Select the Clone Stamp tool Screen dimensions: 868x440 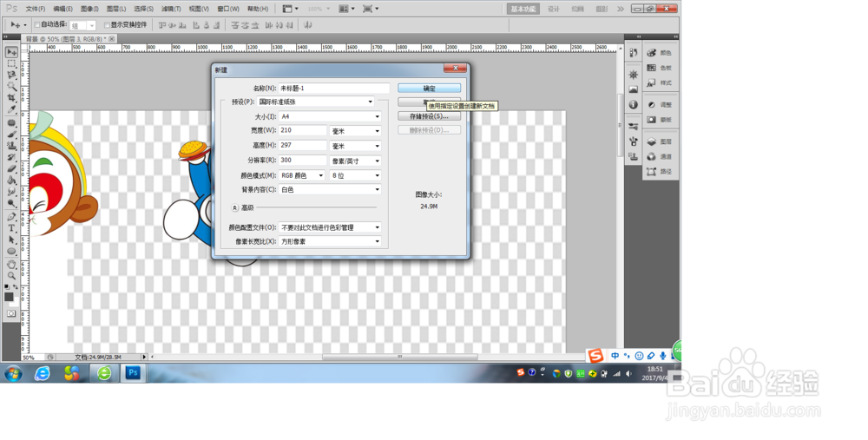[11, 146]
